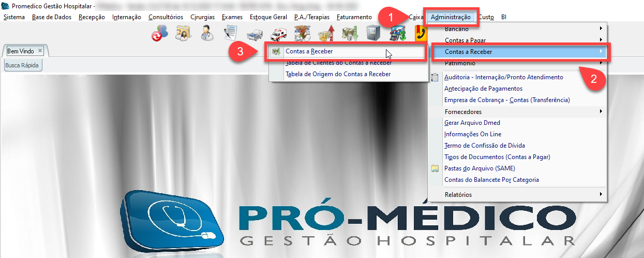Expand the Fornecedores submenu

pyautogui.click(x=517, y=111)
